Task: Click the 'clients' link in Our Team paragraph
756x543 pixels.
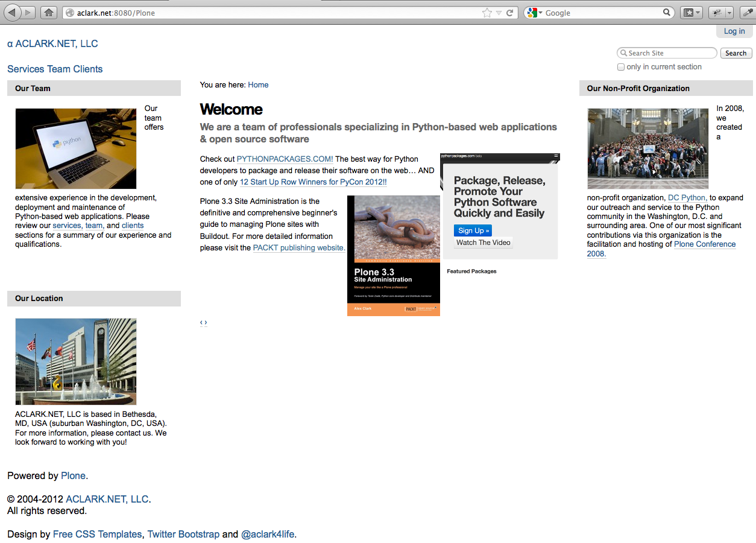Action: (133, 226)
